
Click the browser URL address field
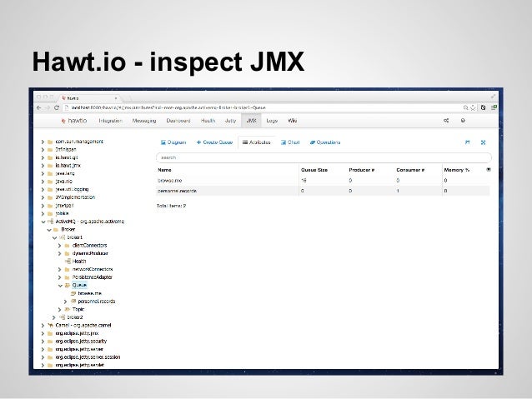263,107
